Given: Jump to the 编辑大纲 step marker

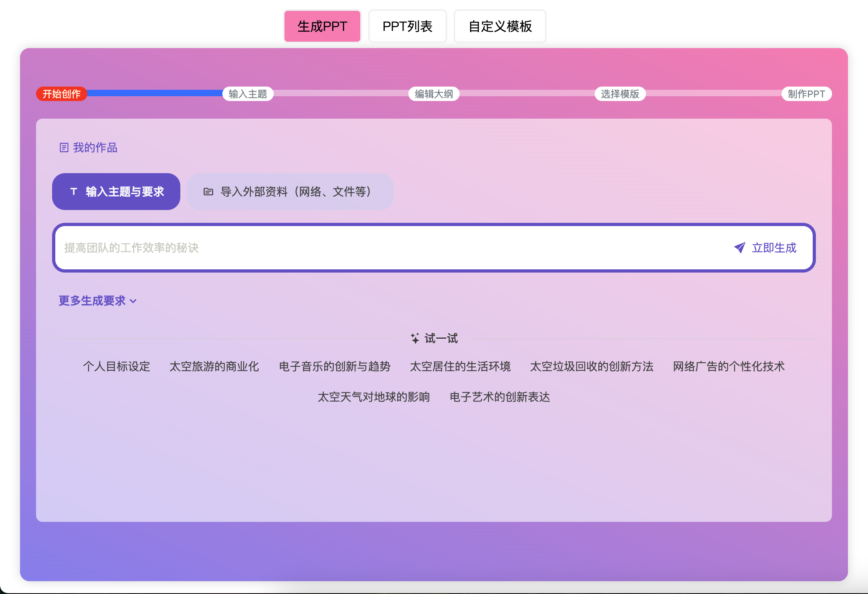Looking at the screenshot, I should pos(434,94).
